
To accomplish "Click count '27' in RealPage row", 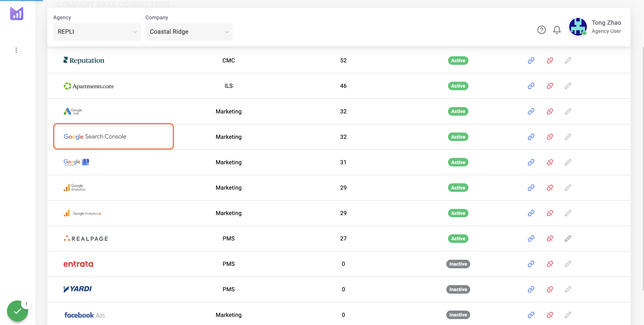I will tap(343, 238).
